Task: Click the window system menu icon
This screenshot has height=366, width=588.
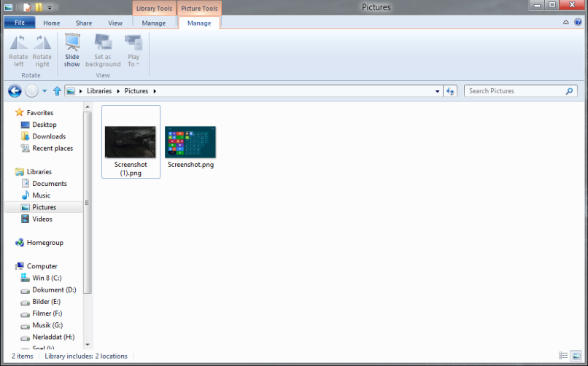Action: (8, 7)
